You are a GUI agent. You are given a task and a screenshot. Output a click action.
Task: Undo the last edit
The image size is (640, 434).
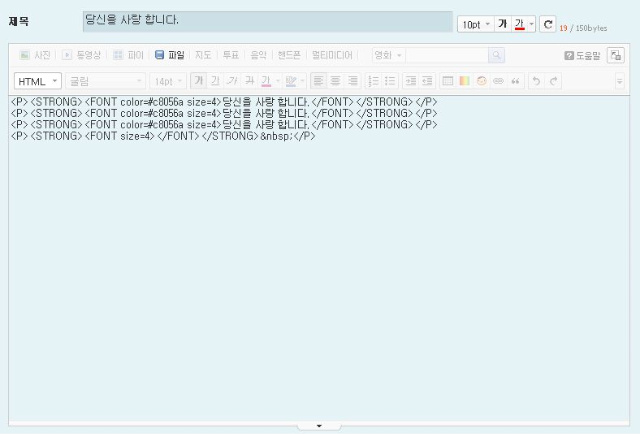(536, 81)
